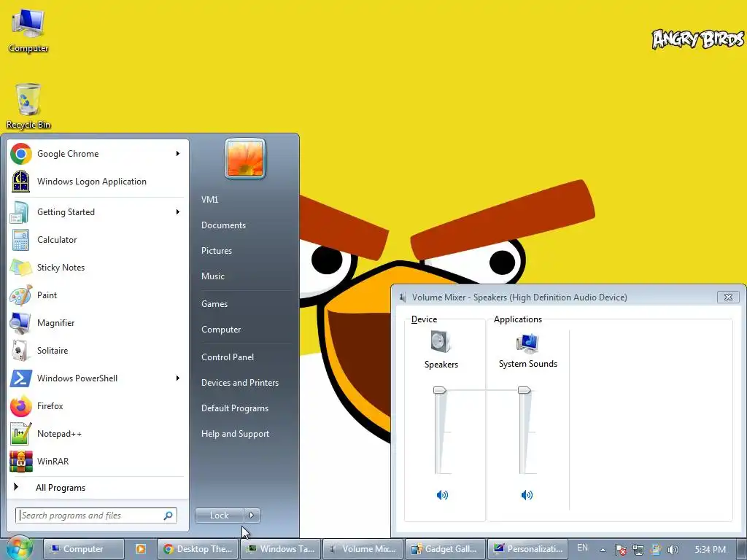
Task: Launch Paint from the Start menu
Action: (x=97, y=295)
